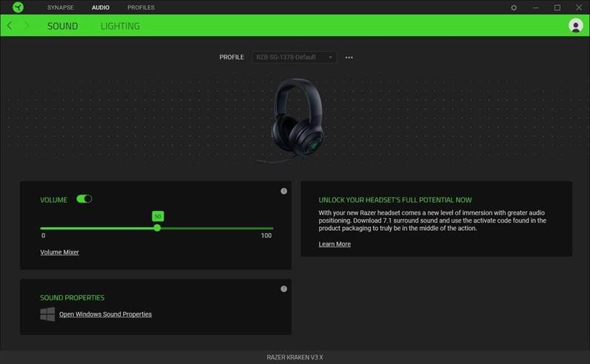Click the 100 maximum volume label
The width and height of the screenshot is (590, 364).
[x=266, y=235]
